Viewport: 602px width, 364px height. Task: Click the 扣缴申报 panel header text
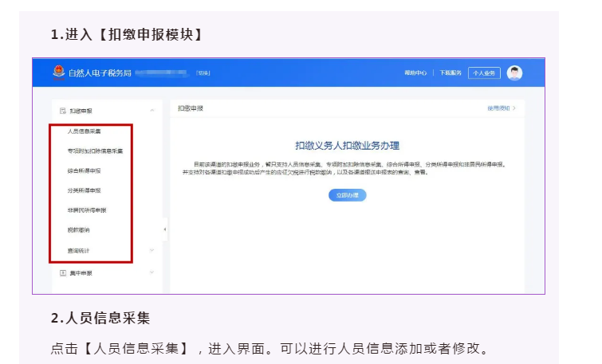pyautogui.click(x=191, y=108)
